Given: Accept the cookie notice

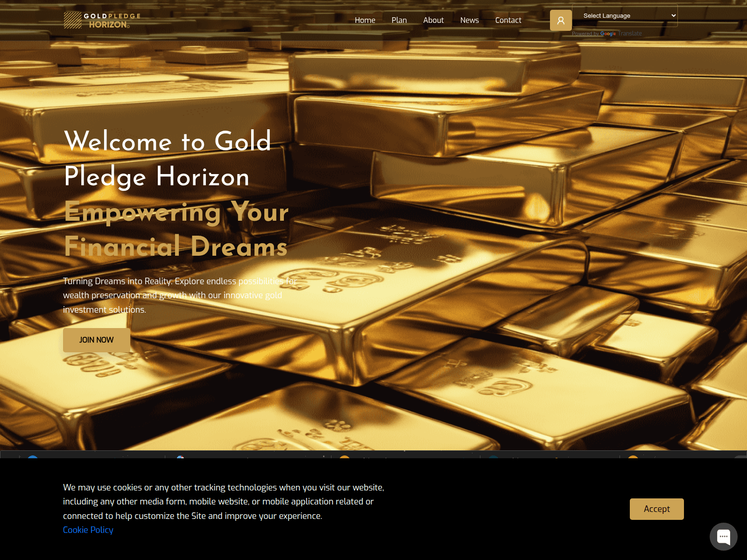Looking at the screenshot, I should [656, 509].
